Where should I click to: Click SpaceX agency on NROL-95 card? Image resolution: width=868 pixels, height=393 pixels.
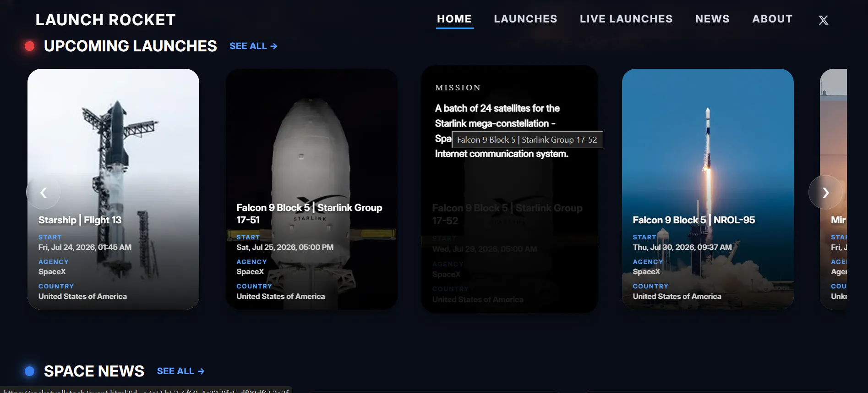click(646, 271)
